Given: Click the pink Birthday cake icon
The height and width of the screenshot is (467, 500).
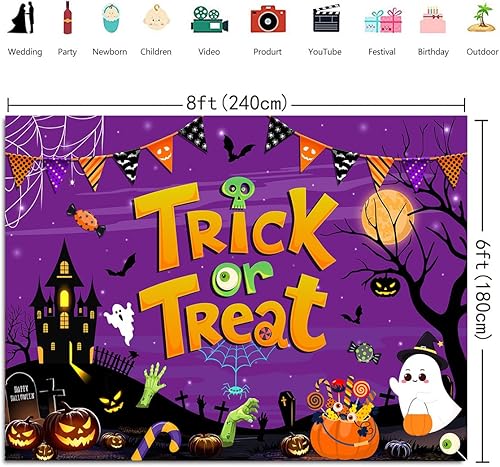Looking at the screenshot, I should (x=433, y=20).
